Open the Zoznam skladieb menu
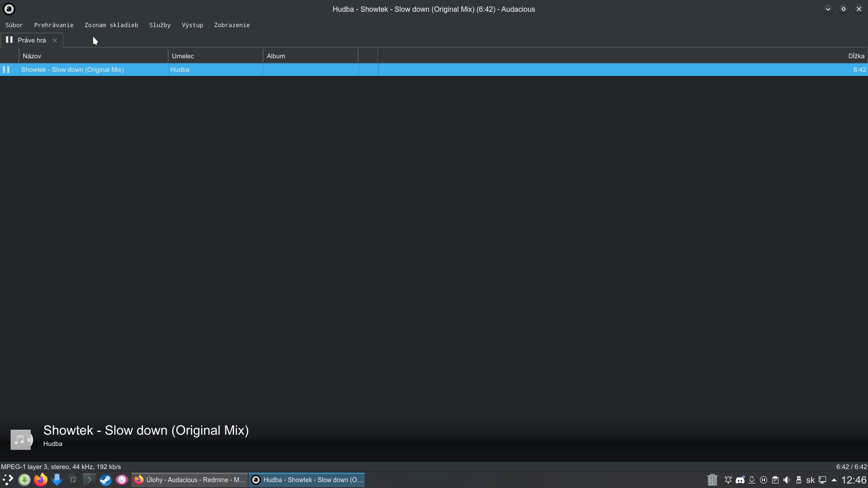This screenshot has height=488, width=868. (x=111, y=25)
